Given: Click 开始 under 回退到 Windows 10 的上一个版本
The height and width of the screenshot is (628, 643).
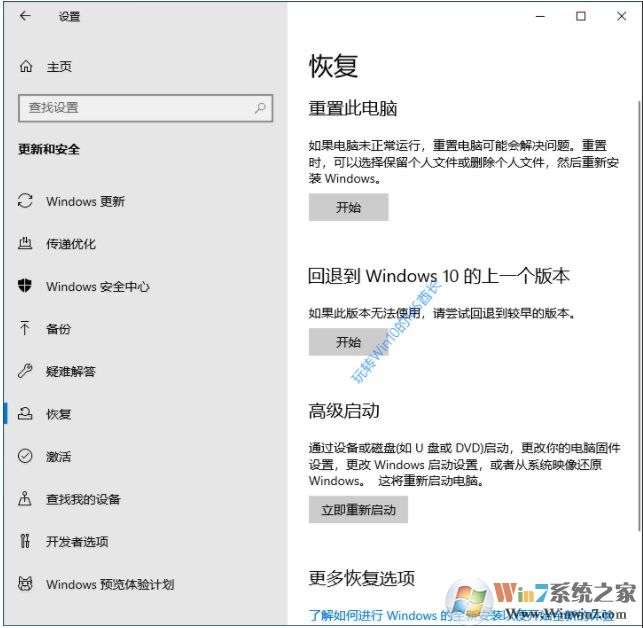Looking at the screenshot, I should (349, 342).
